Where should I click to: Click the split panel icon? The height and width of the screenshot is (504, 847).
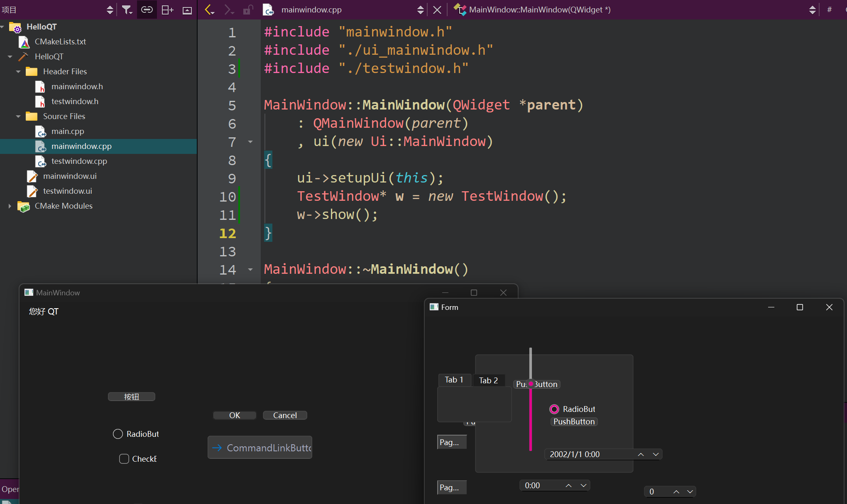tap(167, 10)
